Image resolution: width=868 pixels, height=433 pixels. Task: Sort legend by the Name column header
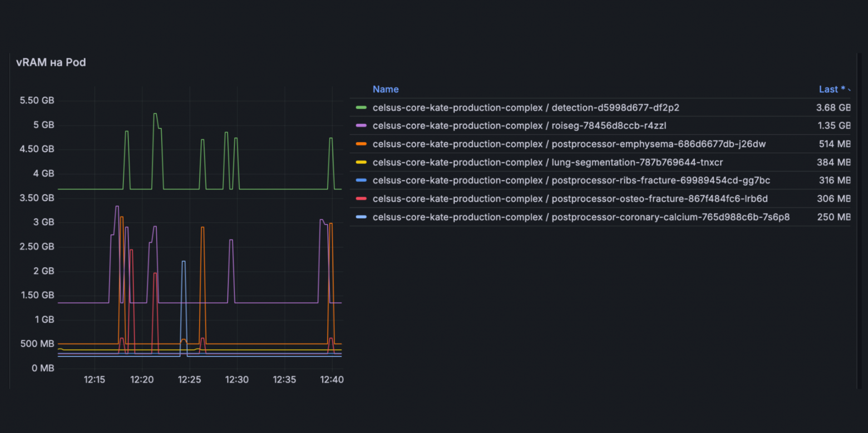coord(386,89)
